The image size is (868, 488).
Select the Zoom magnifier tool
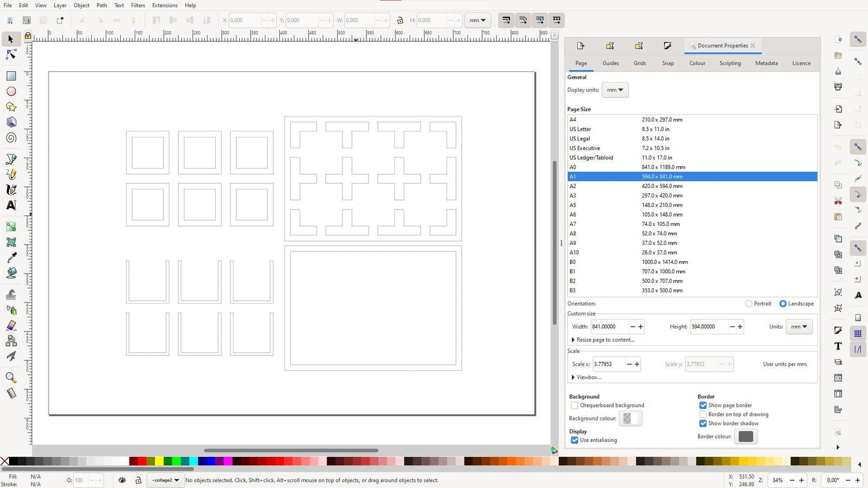tap(11, 378)
